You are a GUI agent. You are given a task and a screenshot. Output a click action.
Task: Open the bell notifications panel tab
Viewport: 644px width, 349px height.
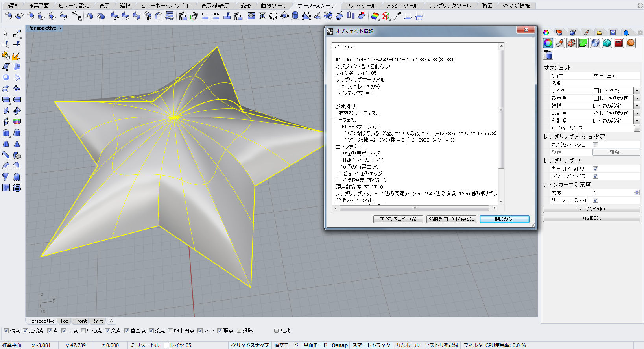[x=626, y=33]
